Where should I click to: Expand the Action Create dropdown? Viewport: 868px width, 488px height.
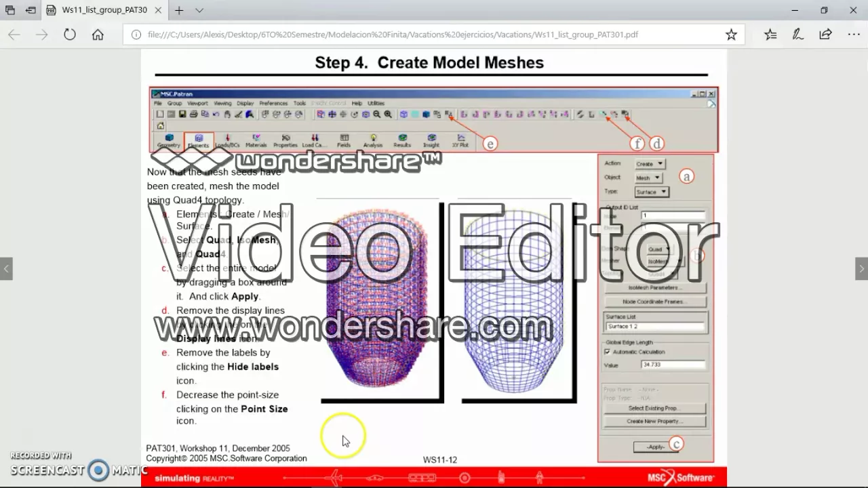650,163
